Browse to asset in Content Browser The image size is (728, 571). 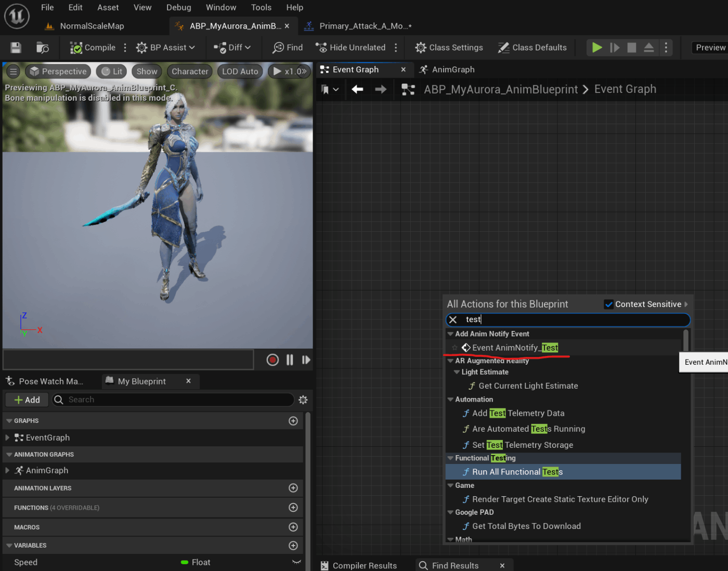pyautogui.click(x=43, y=48)
